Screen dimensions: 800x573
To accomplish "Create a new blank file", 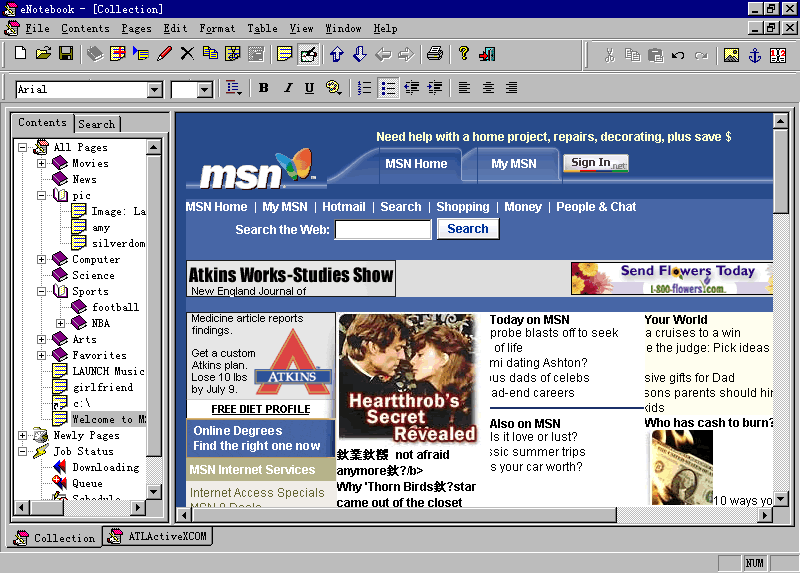I will (x=20, y=53).
